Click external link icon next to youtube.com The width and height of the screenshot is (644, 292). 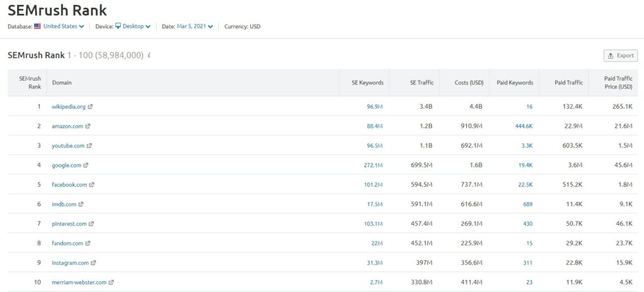(x=89, y=145)
